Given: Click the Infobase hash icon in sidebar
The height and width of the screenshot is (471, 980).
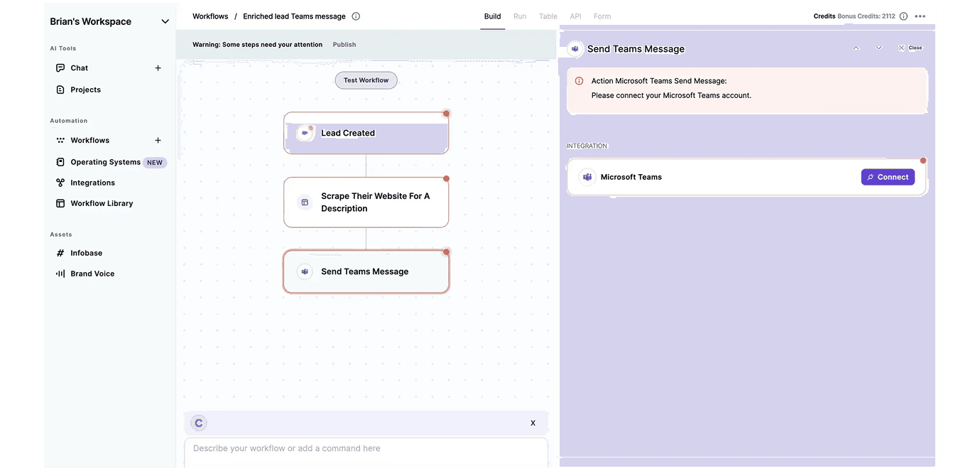Looking at the screenshot, I should [x=60, y=253].
